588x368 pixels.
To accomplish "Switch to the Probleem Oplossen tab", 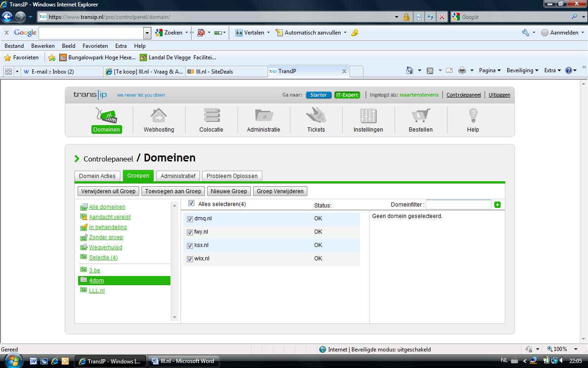I will tap(232, 176).
